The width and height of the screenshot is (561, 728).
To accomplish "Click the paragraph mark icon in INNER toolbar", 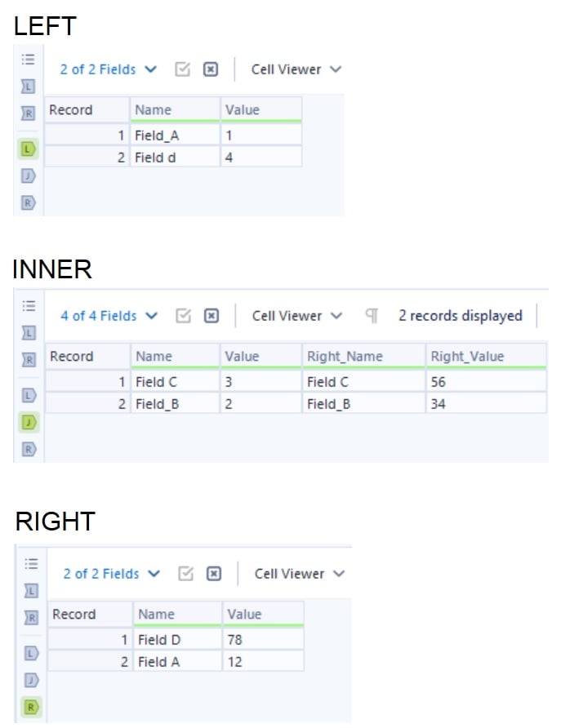I will click(372, 316).
